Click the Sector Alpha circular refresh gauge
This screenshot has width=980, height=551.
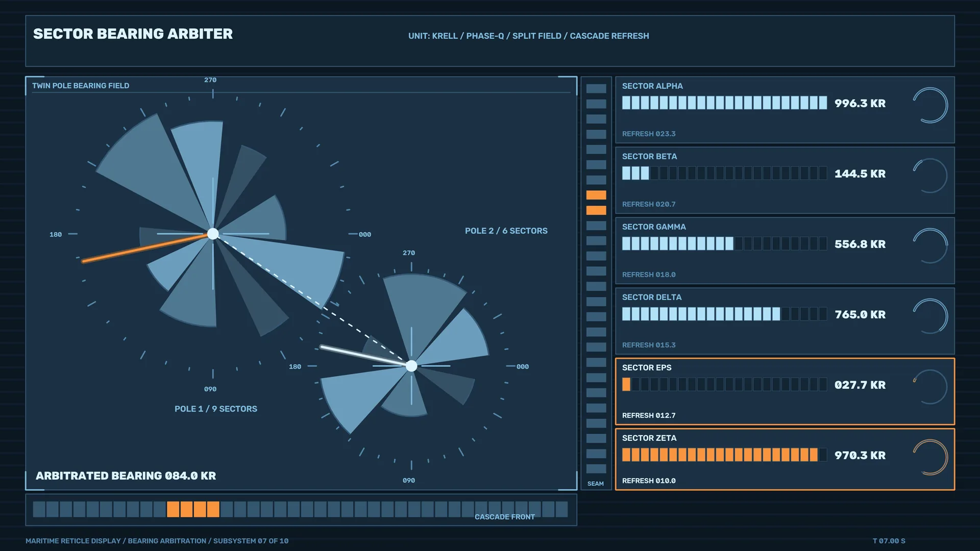[x=930, y=106]
